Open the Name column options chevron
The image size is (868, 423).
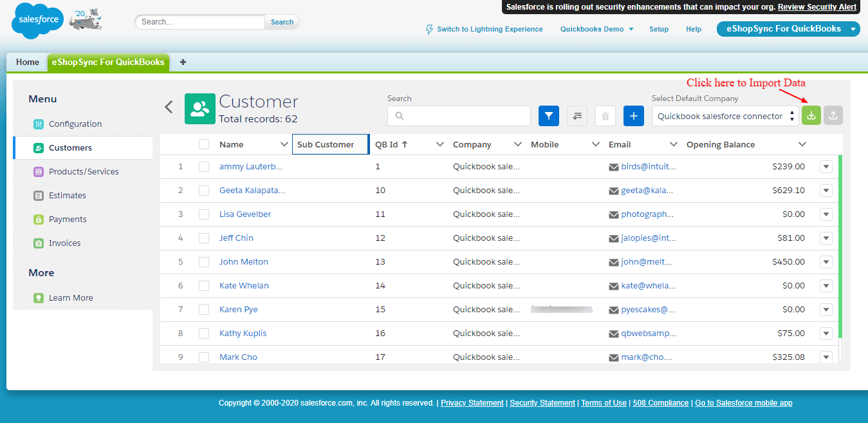(284, 144)
